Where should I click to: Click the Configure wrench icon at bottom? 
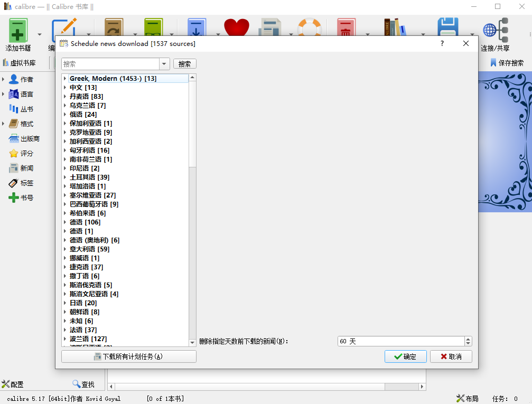[x=13, y=384]
